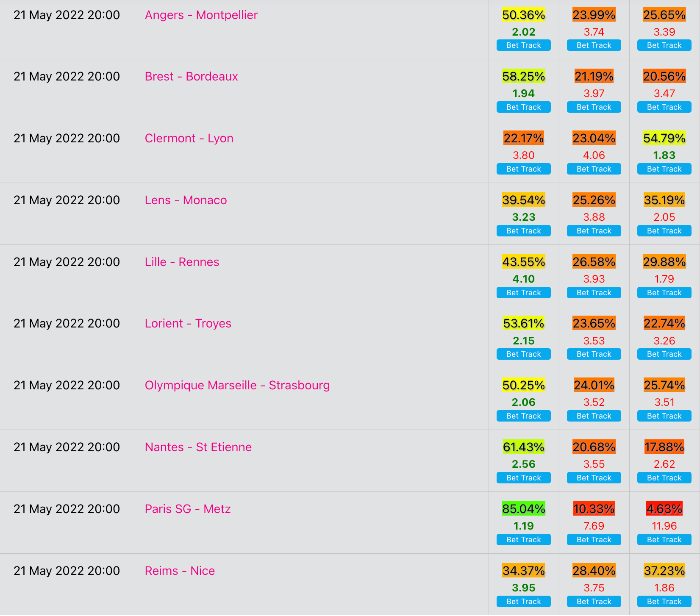Open the Nantes - St Etienne match link
The width and height of the screenshot is (700, 616).
point(198,447)
